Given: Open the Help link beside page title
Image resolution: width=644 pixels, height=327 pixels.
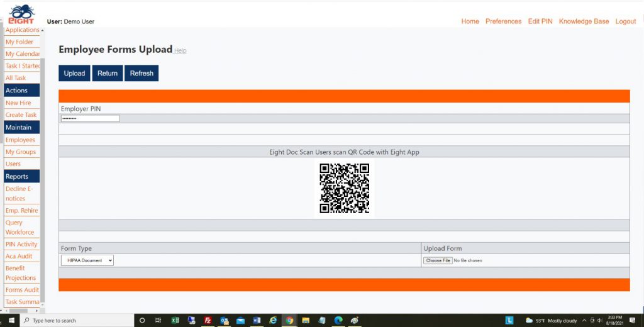Looking at the screenshot, I should pos(180,50).
